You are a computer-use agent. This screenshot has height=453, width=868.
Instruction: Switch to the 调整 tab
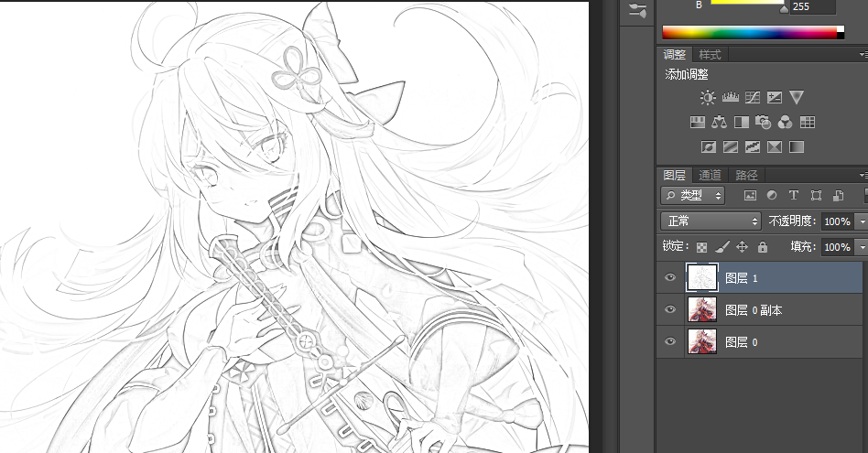pos(674,54)
